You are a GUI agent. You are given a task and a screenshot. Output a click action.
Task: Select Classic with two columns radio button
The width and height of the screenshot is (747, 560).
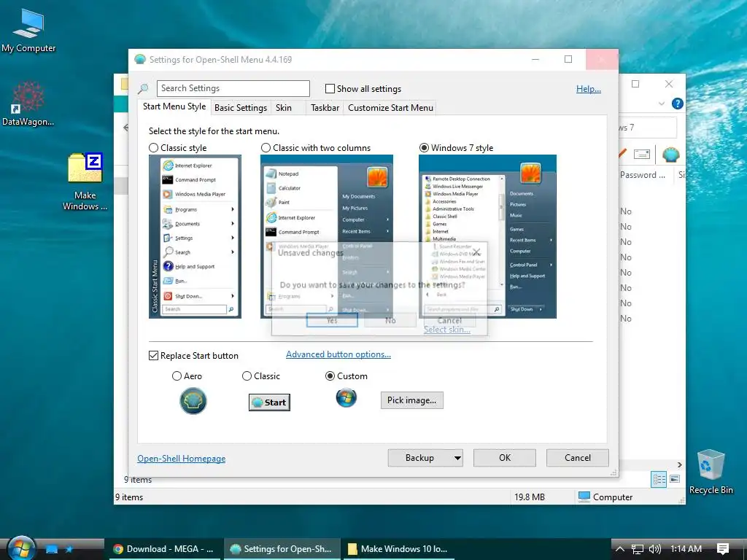click(x=266, y=147)
